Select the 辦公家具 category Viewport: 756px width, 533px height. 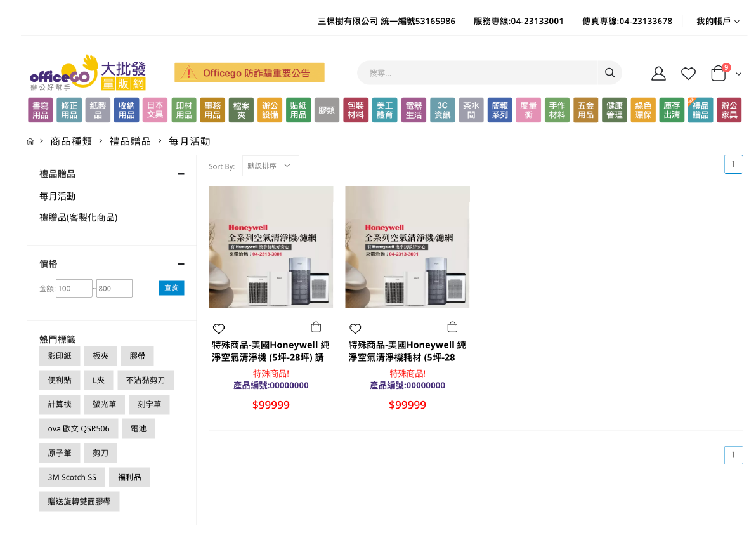click(x=729, y=110)
